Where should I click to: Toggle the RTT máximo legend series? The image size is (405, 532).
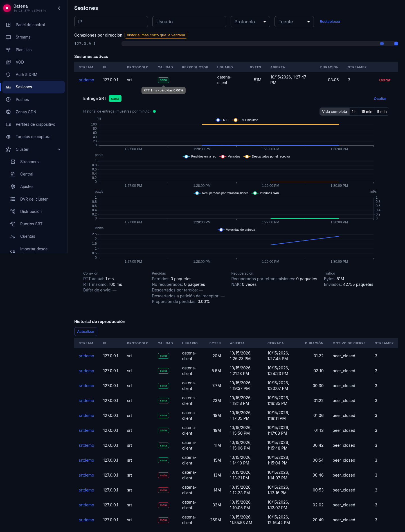[245, 120]
